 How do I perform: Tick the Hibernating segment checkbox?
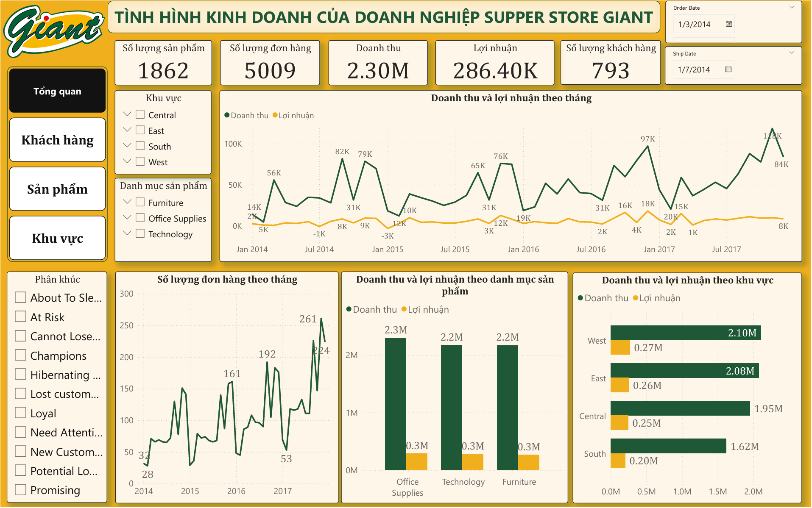[20, 374]
